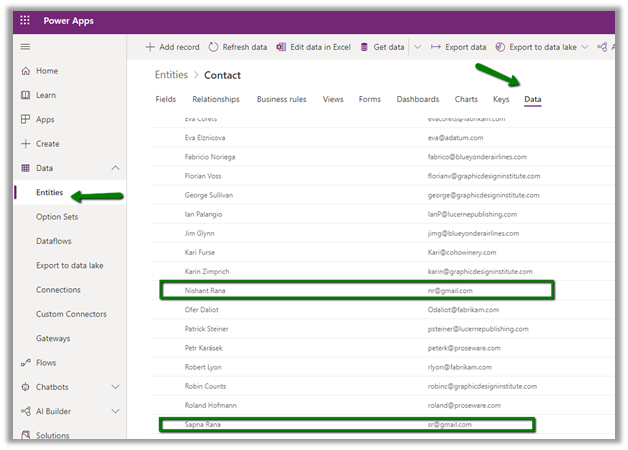628x450 pixels.
Task: Collapse the hamburger navigation menu
Action: (x=25, y=47)
